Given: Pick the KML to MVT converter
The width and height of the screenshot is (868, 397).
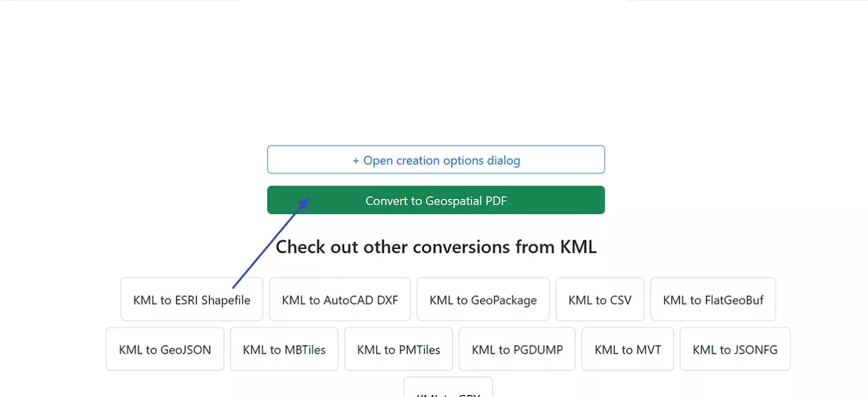Looking at the screenshot, I should click(627, 348).
